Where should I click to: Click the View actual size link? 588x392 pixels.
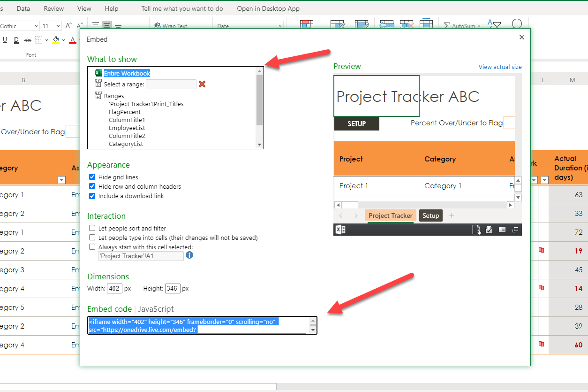pos(500,67)
